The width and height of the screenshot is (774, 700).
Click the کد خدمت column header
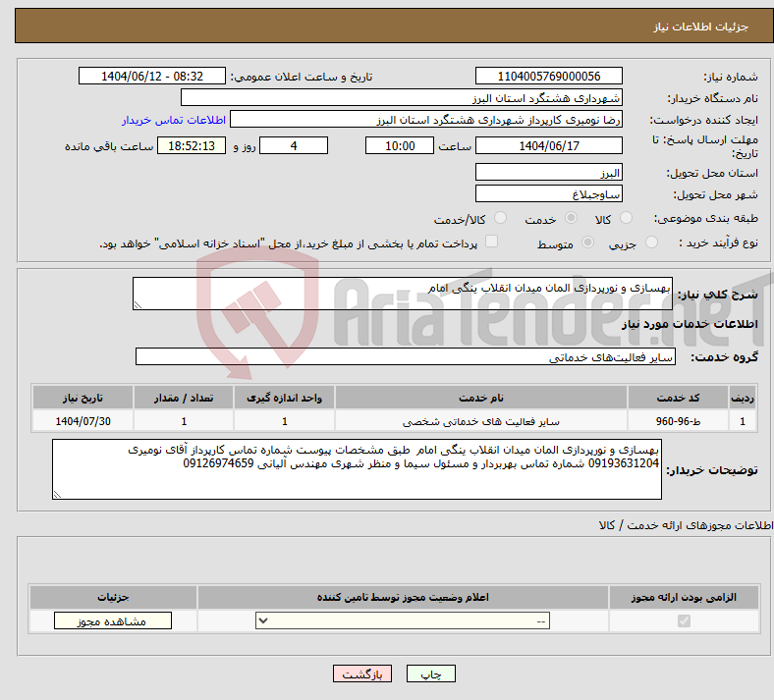(x=679, y=398)
